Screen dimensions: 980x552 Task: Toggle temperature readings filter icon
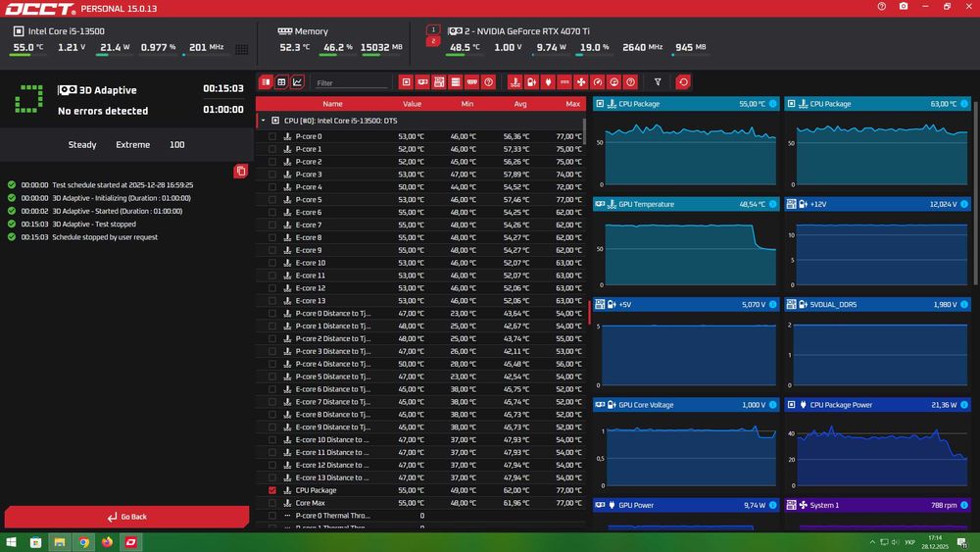[515, 82]
